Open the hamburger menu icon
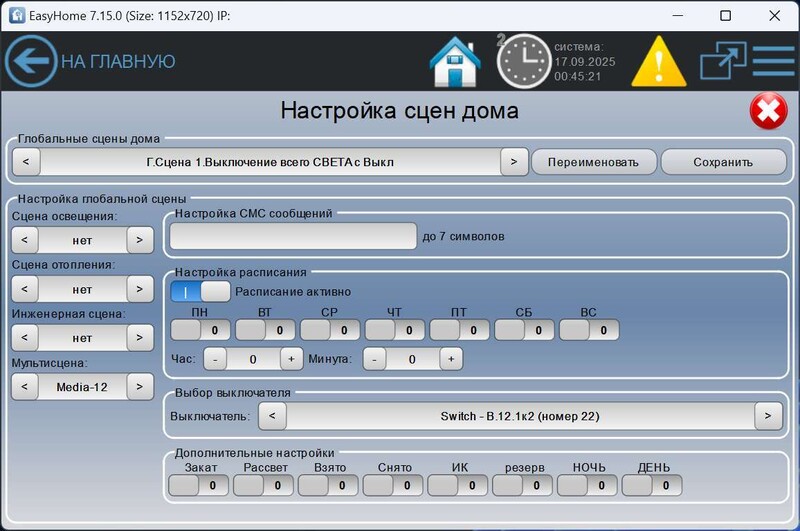Screen dimensions: 800x531 tap(772, 61)
